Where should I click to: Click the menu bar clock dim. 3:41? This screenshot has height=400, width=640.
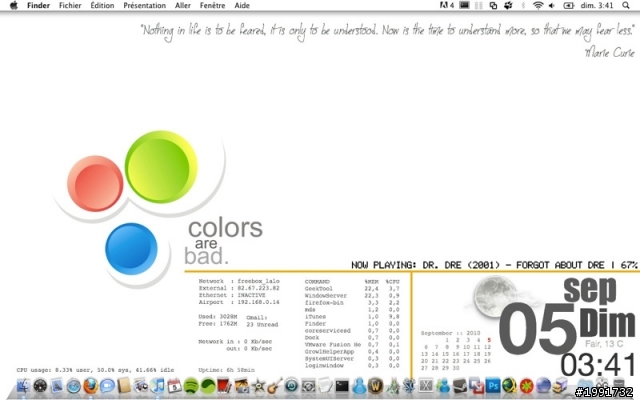point(599,5)
